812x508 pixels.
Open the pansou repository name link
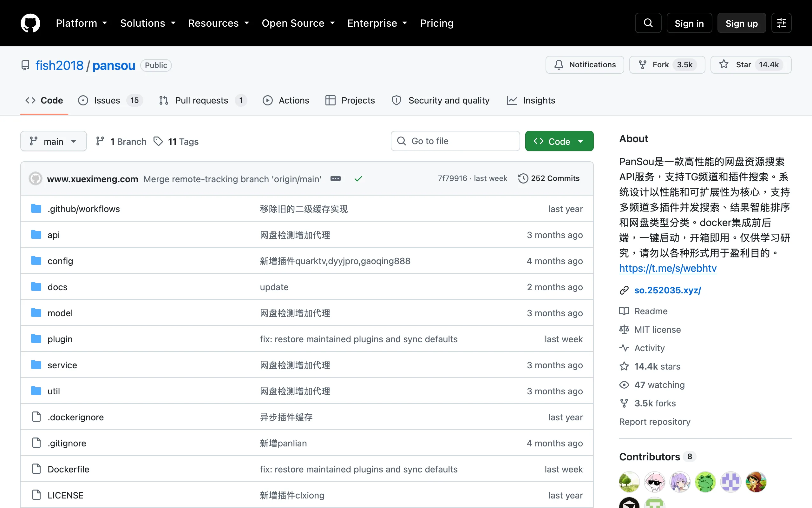pos(114,65)
